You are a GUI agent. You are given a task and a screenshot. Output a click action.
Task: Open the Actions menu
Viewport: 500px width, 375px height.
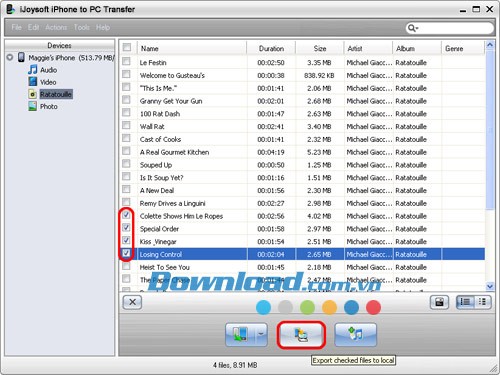point(56,27)
